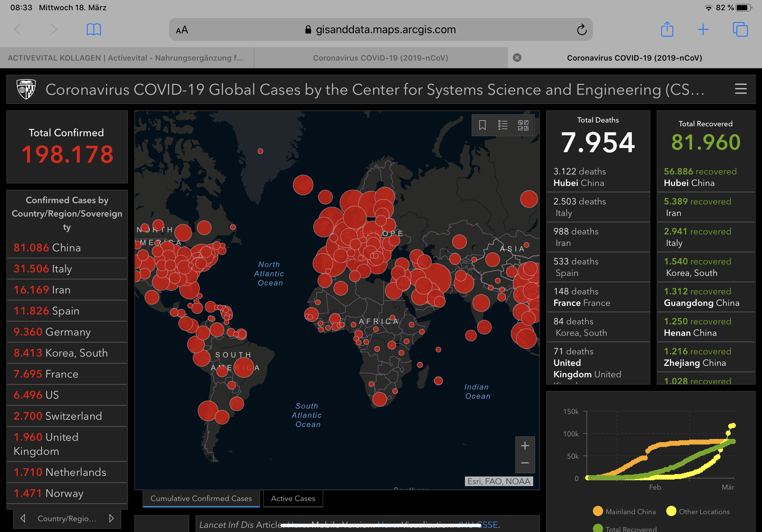
Task: Select 9.360 Germany in country list
Action: coord(67,332)
